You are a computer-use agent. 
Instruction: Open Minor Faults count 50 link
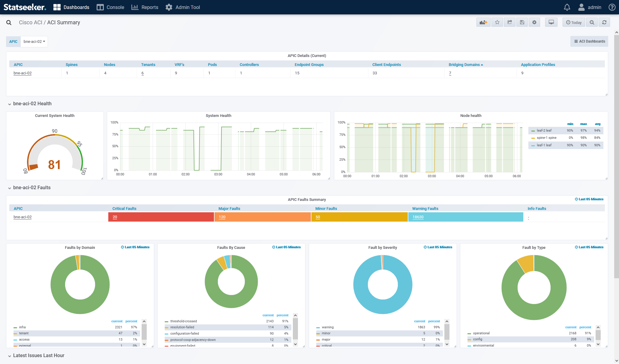[x=318, y=217]
